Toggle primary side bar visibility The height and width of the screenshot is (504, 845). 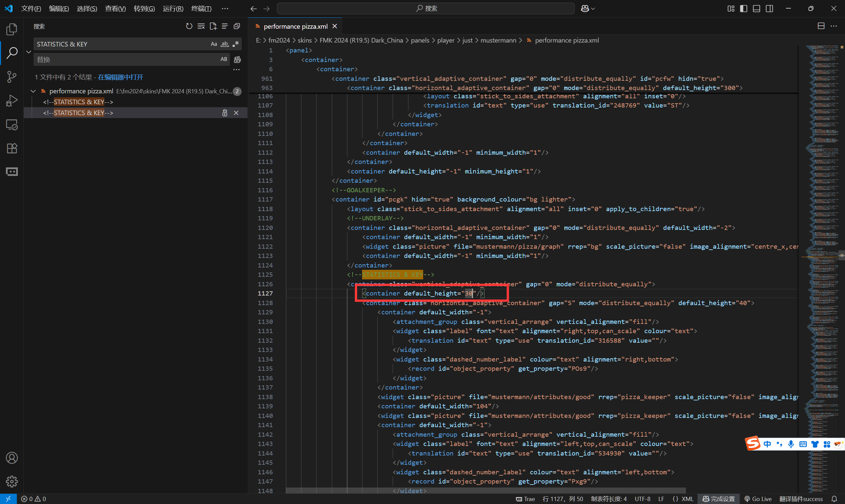[x=743, y=9]
